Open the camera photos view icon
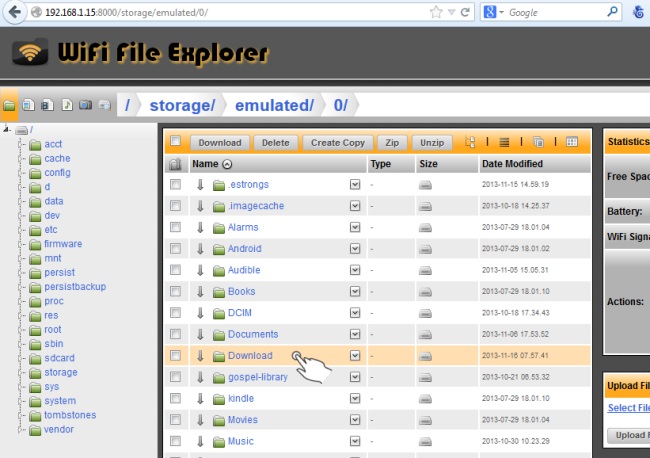650x458 pixels. [x=84, y=104]
